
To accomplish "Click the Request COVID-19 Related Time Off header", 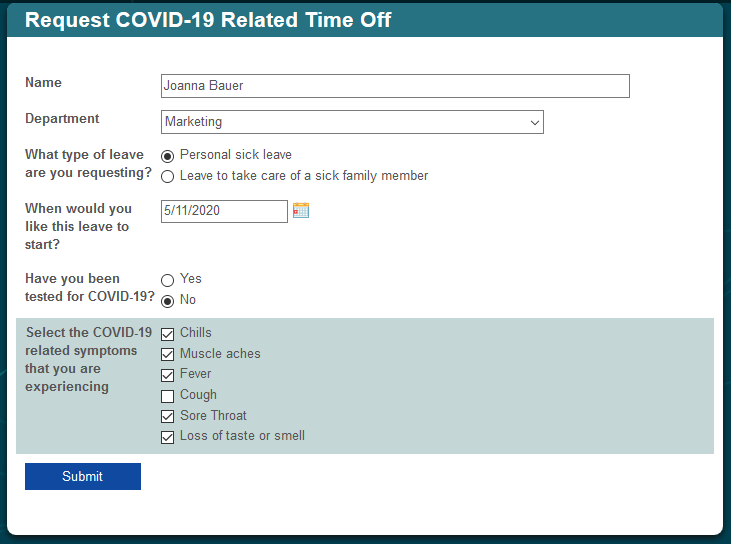I will click(208, 20).
